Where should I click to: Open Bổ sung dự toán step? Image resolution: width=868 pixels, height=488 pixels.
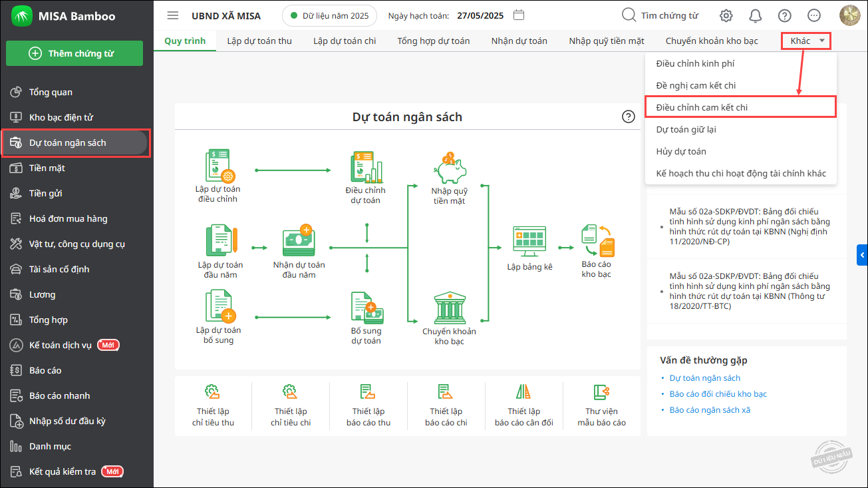point(366,318)
